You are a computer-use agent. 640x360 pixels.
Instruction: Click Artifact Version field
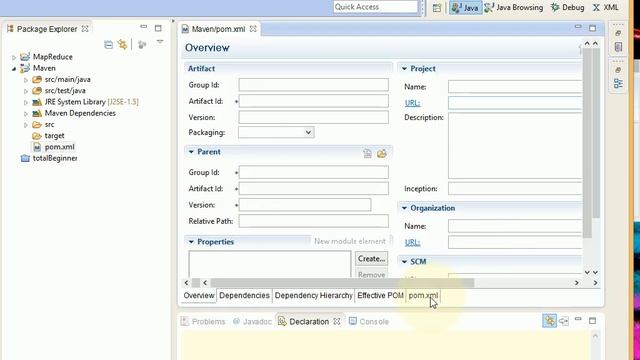tap(313, 118)
